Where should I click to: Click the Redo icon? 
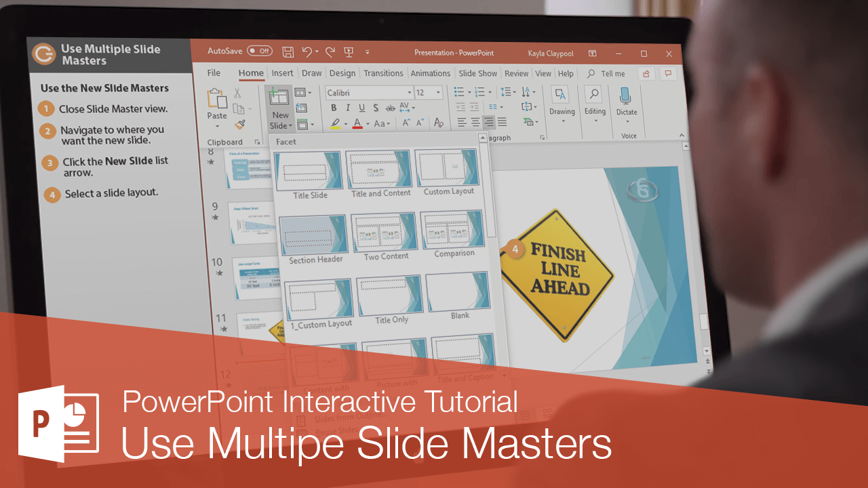click(330, 52)
